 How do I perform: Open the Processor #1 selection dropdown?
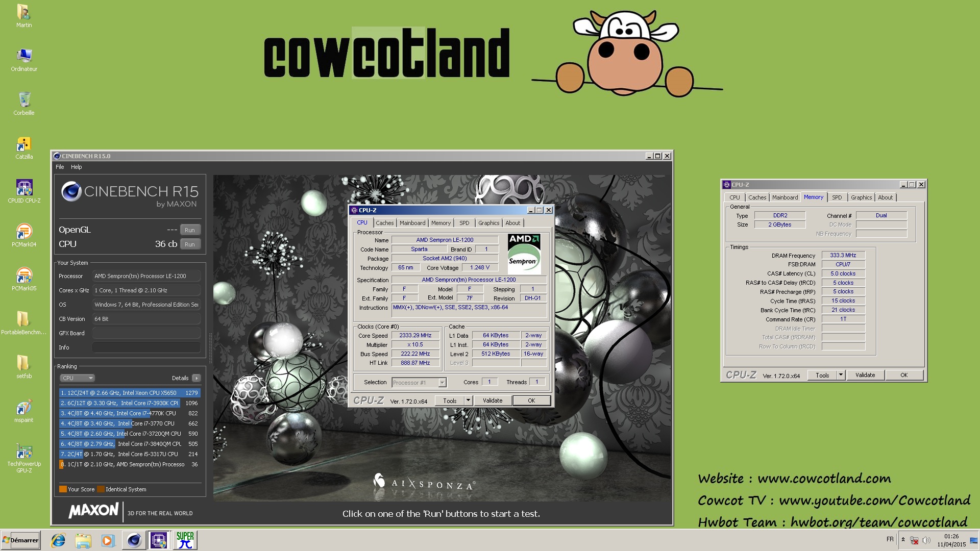pyautogui.click(x=419, y=383)
